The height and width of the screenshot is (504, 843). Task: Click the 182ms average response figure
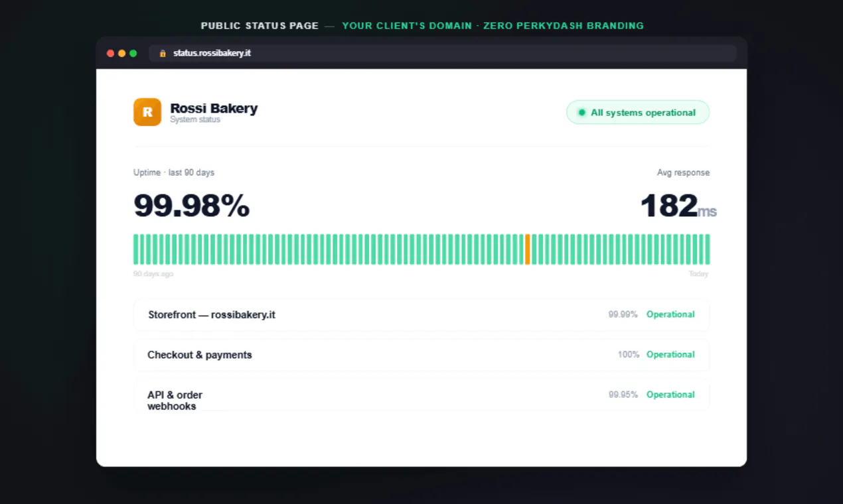click(x=678, y=206)
